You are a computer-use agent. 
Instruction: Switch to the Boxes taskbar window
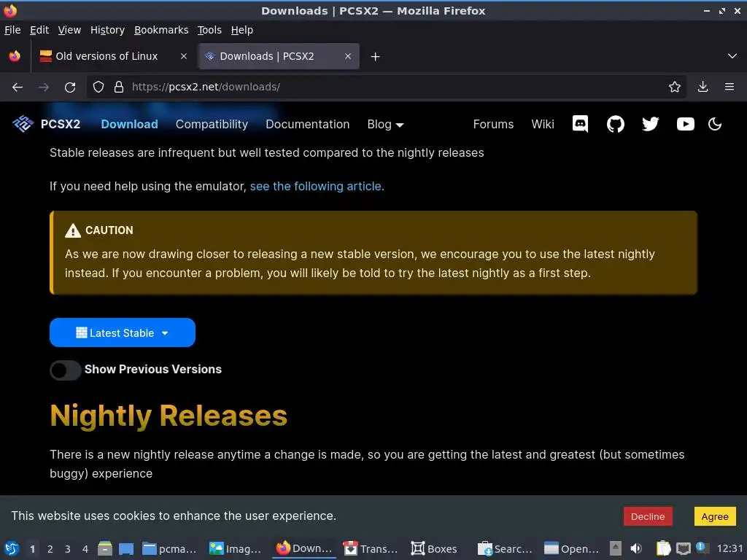pyautogui.click(x=434, y=548)
